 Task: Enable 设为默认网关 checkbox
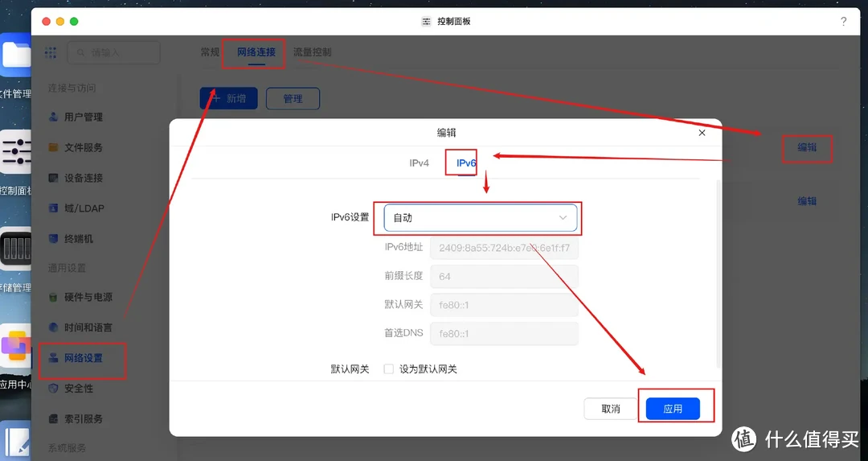coord(389,369)
